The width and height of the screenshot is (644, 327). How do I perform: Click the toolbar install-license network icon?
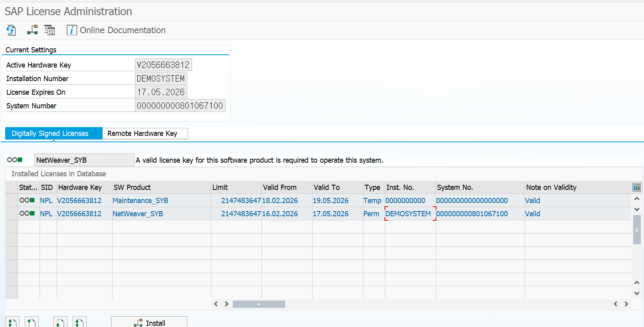pos(32,30)
